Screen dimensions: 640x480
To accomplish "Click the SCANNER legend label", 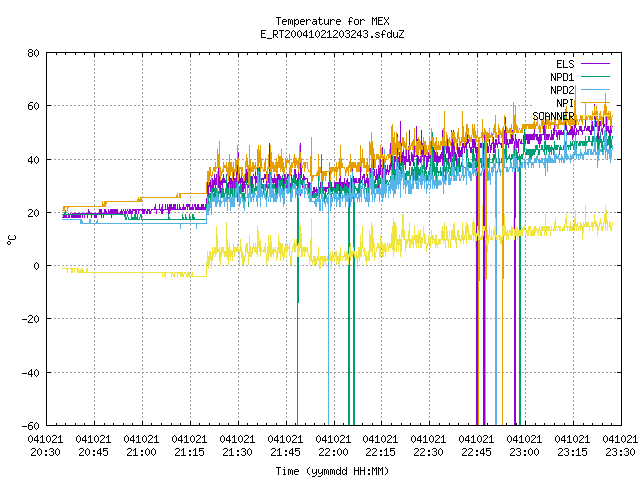I will point(553,116).
